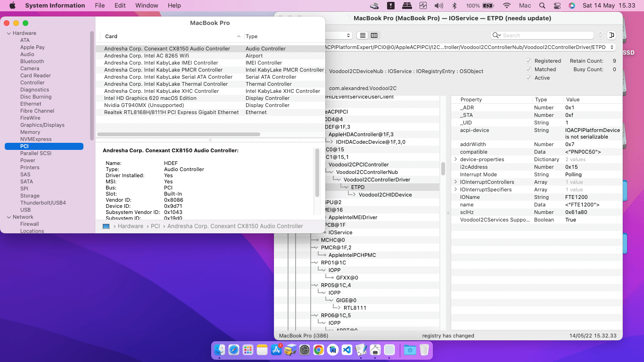Expand the IOInterruptSpecifiers array row

point(455,189)
